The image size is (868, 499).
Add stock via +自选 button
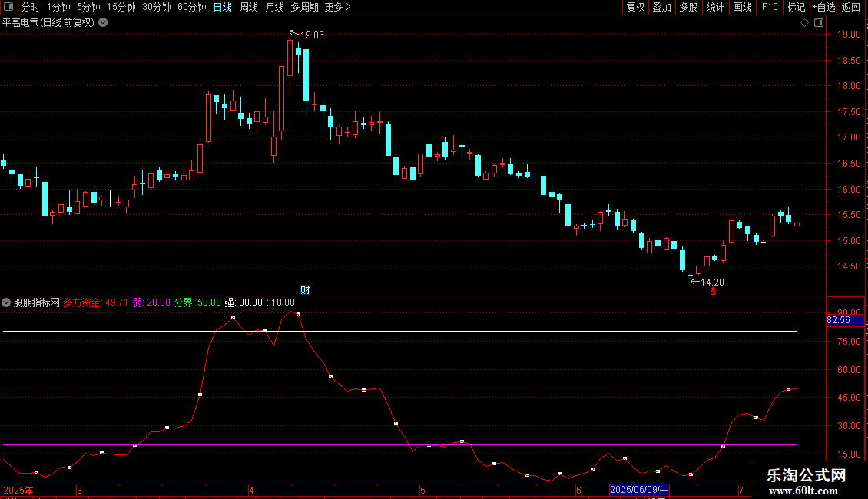coord(823,7)
